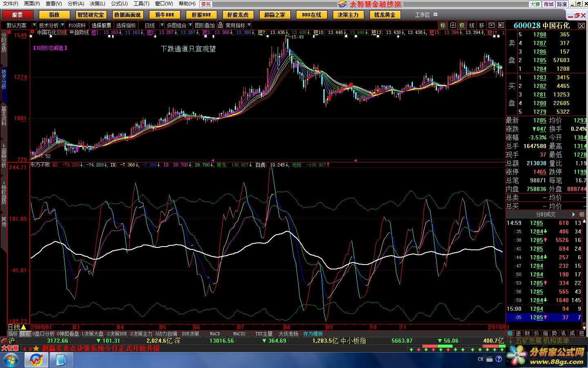
Task: Open the 决策(L) menu
Action: (97, 4)
